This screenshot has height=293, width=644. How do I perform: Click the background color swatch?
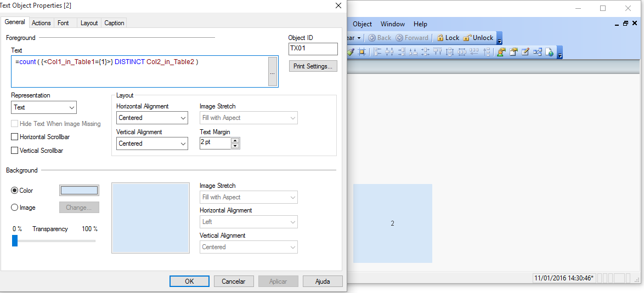click(x=79, y=191)
